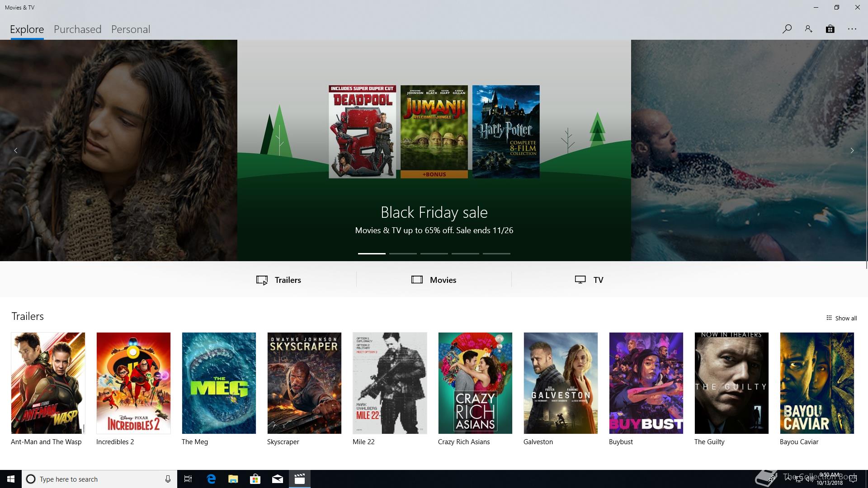Go to next carousel slide arrow
The width and height of the screenshot is (868, 488).
(x=852, y=150)
